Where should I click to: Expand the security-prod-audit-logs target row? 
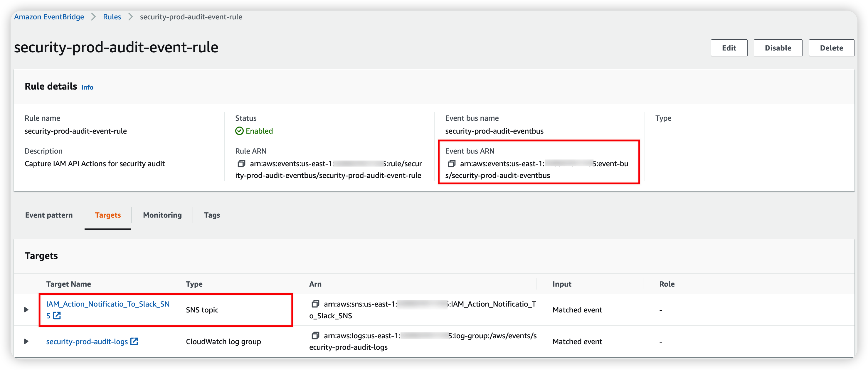point(26,341)
